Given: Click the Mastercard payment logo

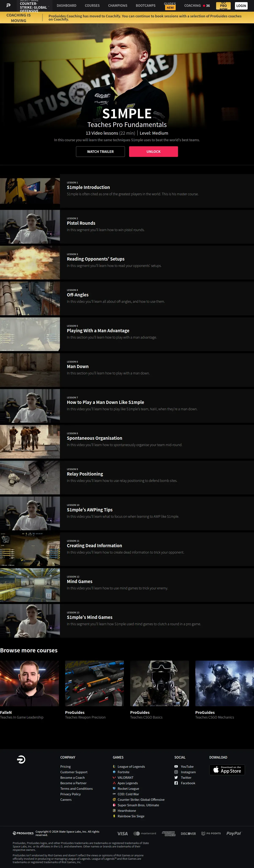Looking at the screenshot, I should tap(145, 834).
